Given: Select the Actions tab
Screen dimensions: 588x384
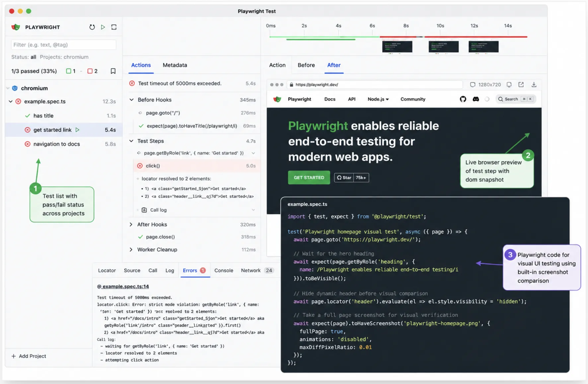Looking at the screenshot, I should (141, 65).
